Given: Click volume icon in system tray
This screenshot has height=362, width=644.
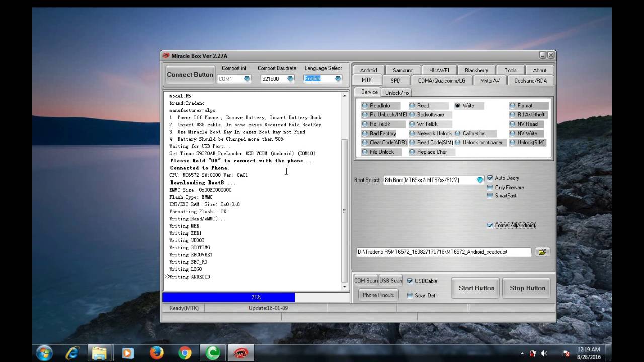Looking at the screenshot, I should pyautogui.click(x=544, y=353).
